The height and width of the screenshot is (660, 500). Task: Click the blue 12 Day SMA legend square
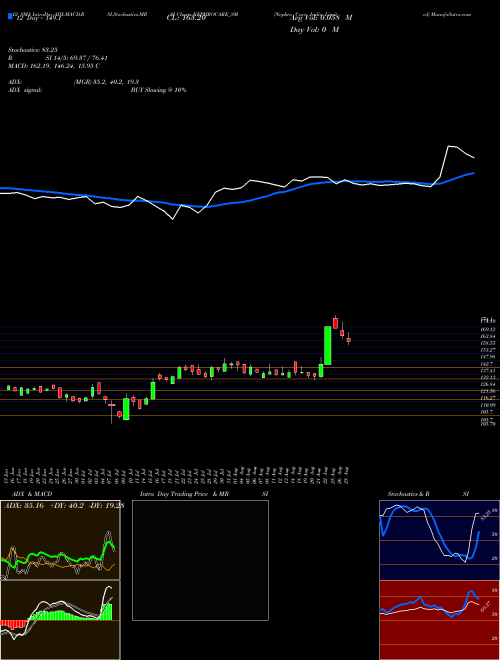10,16
